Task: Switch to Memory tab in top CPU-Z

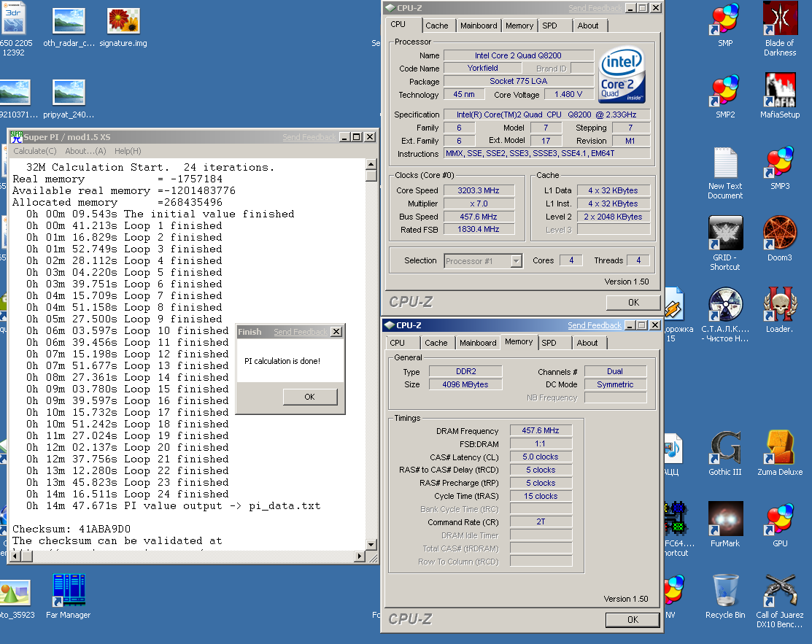Action: point(519,26)
